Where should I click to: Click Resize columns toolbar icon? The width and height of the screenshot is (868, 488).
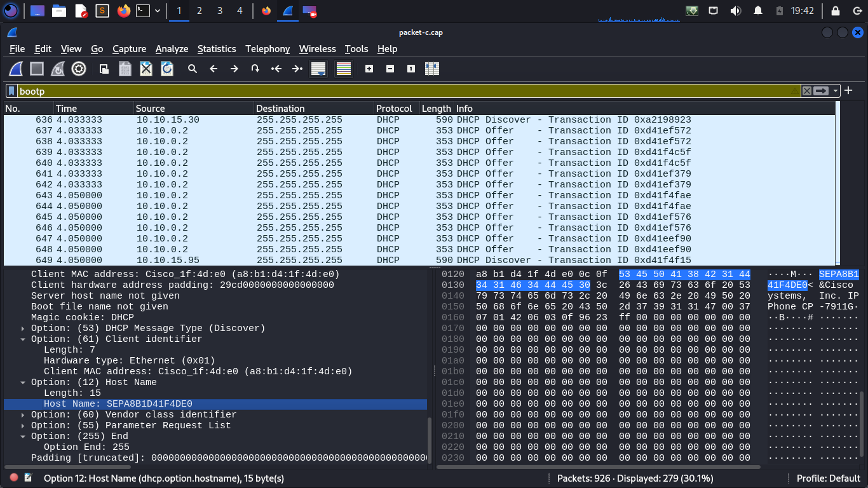432,69
